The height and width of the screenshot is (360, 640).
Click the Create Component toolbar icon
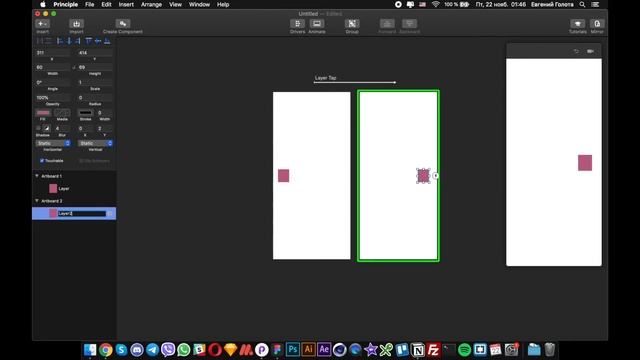pos(122,24)
